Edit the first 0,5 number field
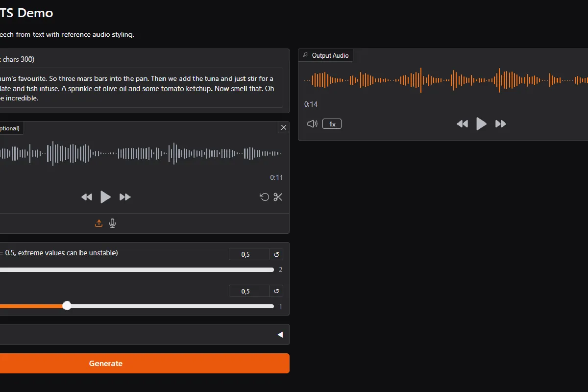The image size is (588, 392). coord(249,254)
